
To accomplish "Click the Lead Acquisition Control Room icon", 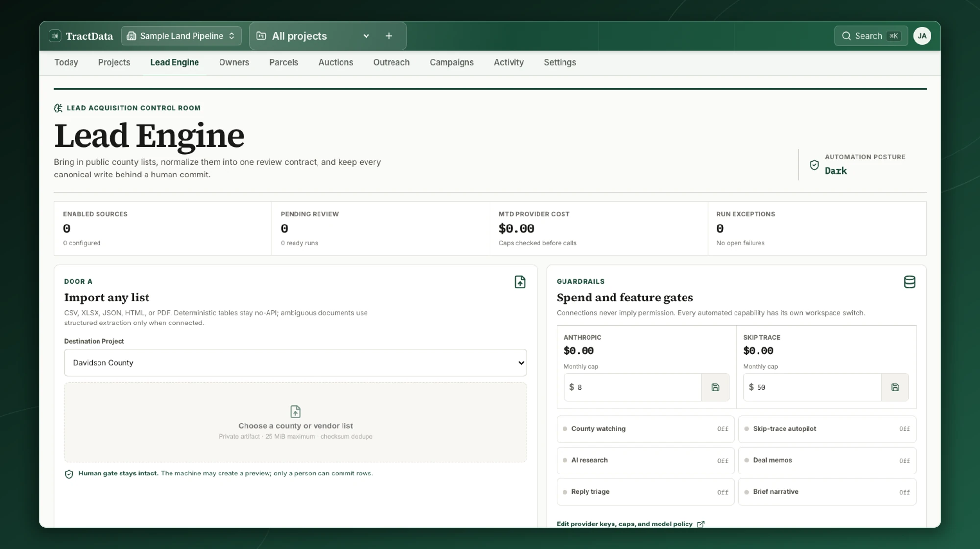I will (x=58, y=108).
